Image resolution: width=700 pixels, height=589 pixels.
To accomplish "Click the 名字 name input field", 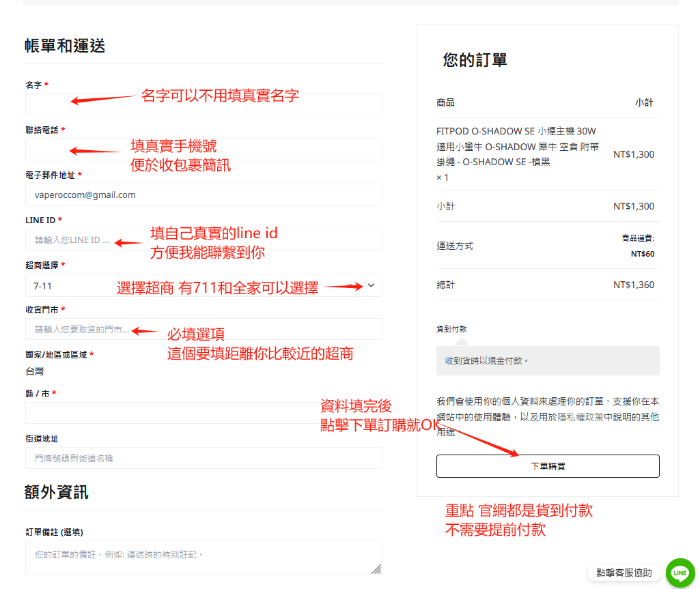I will (x=204, y=104).
